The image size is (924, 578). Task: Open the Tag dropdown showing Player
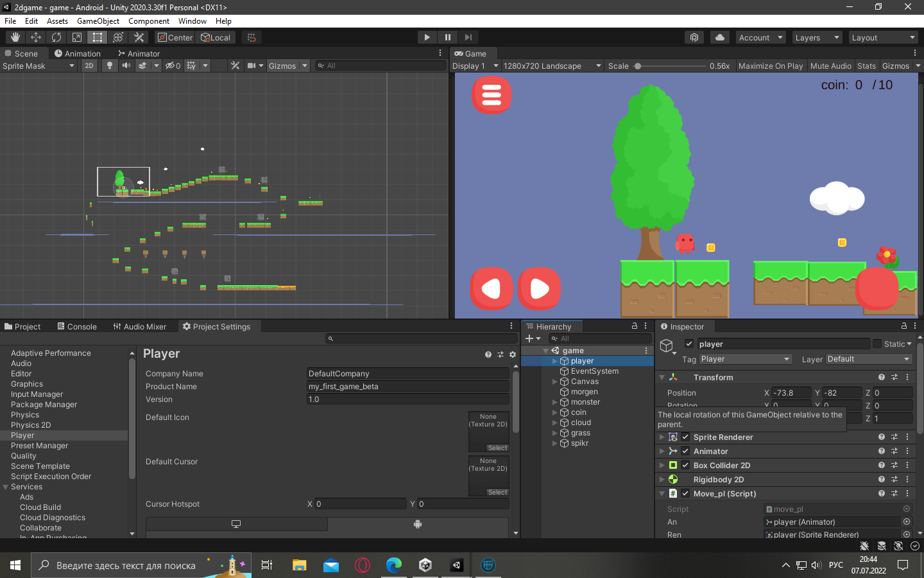pos(746,359)
